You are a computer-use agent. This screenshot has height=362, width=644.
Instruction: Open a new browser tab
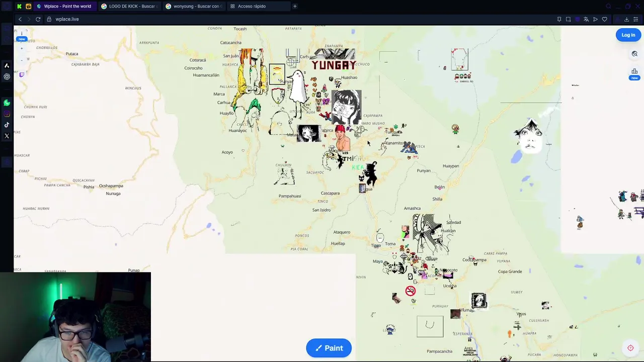[295, 6]
